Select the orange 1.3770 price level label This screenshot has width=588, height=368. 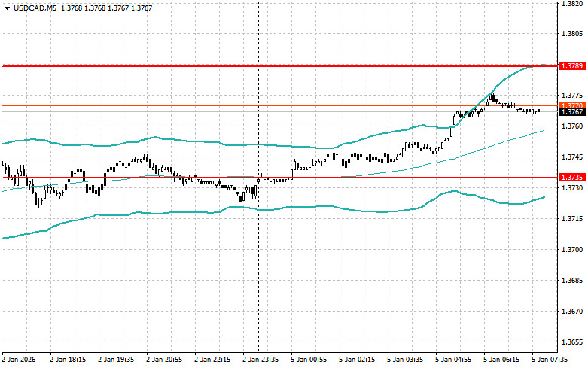572,105
